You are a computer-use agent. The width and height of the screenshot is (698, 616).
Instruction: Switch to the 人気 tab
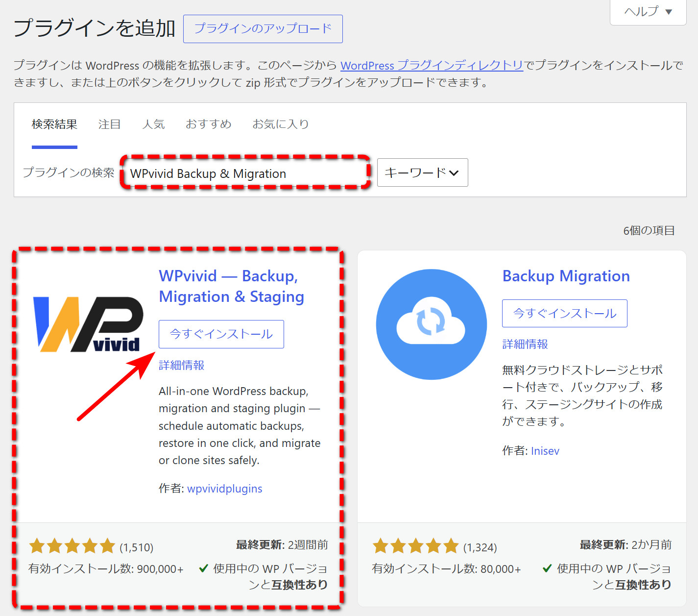pos(153,124)
